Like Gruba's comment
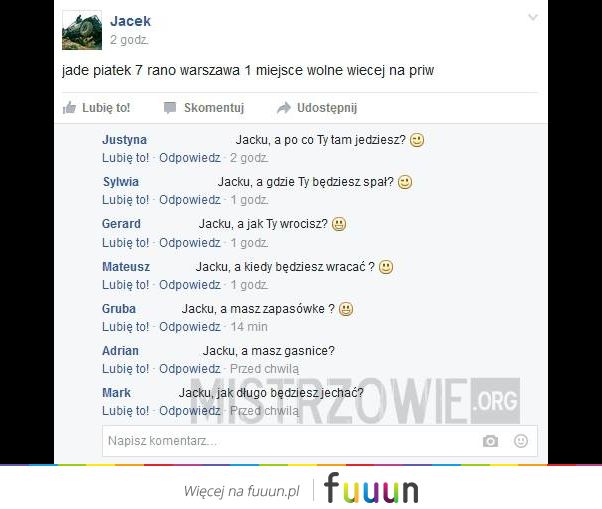602x509 pixels. [125, 327]
